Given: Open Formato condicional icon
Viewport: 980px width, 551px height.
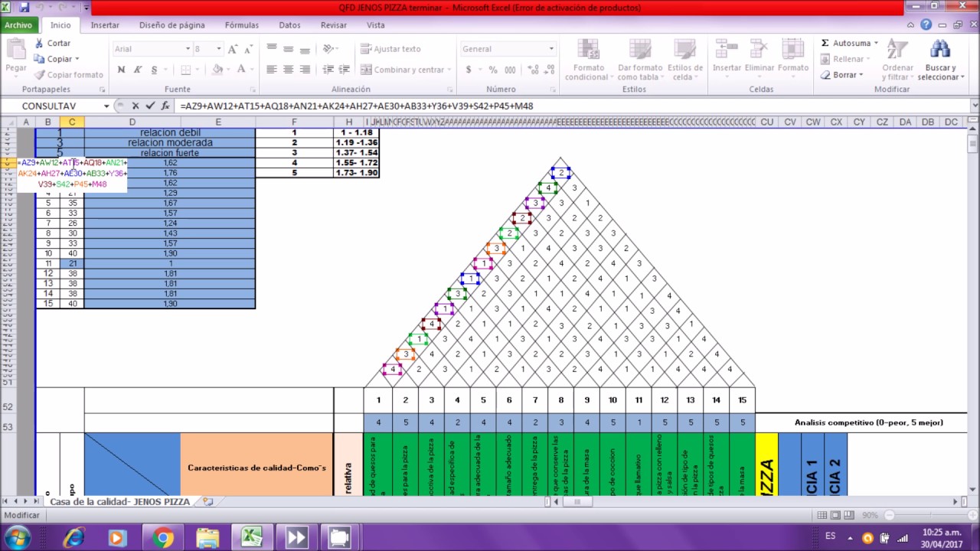Looking at the screenshot, I should pos(587,49).
